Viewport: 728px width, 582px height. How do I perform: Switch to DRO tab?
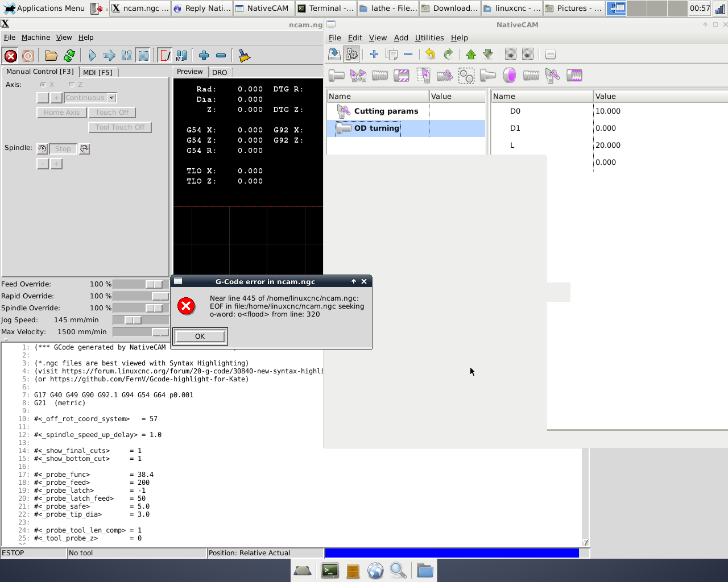click(x=220, y=72)
